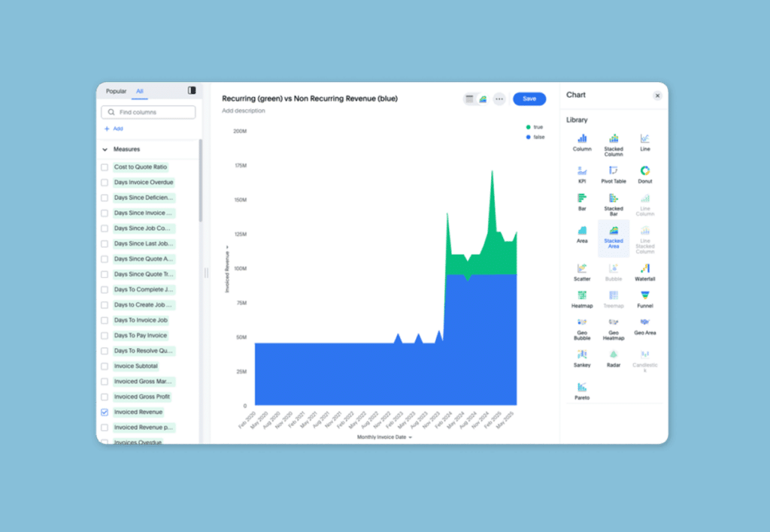The image size is (770, 532).
Task: Switch to the Popular tab
Action: [x=116, y=92]
